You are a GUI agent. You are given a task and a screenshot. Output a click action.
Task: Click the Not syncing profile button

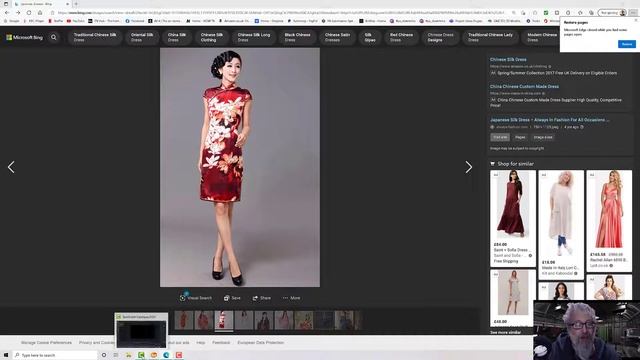click(x=612, y=13)
